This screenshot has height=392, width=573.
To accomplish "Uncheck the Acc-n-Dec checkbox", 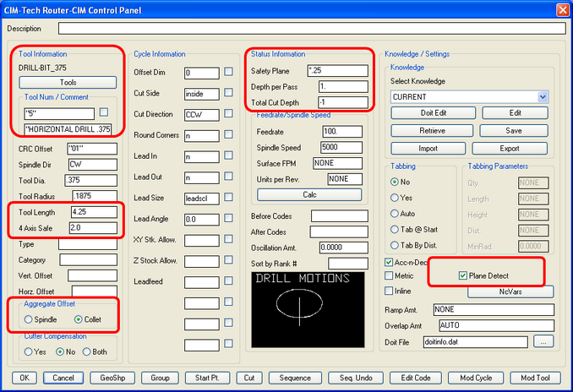I will pos(389,262).
